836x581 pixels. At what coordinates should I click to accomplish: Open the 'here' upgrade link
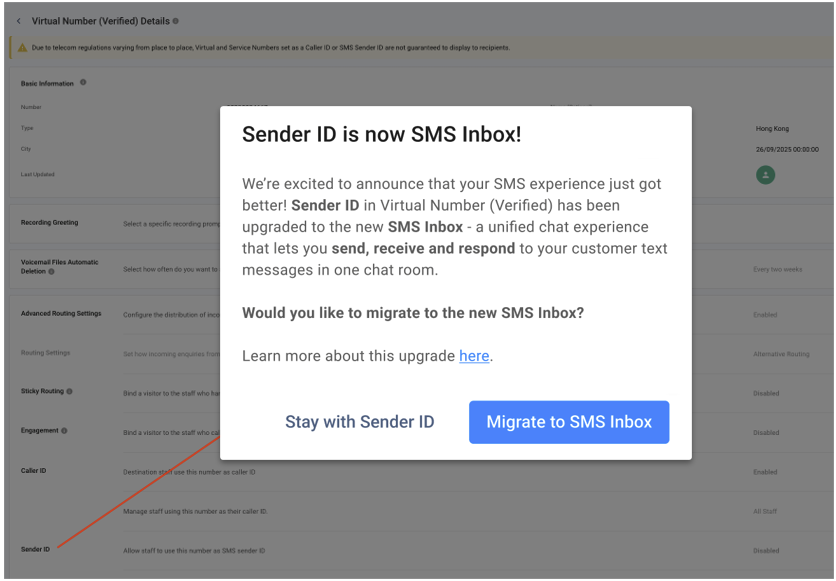474,356
